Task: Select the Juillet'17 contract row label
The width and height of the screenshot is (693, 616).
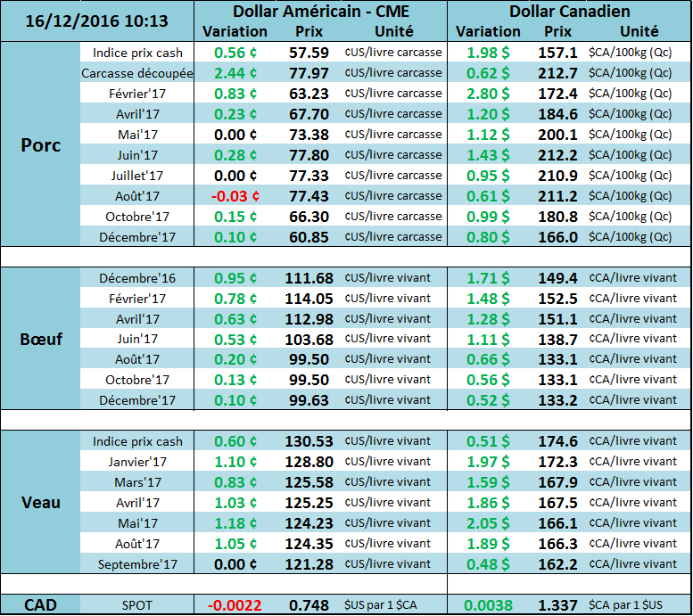Action: (x=137, y=176)
